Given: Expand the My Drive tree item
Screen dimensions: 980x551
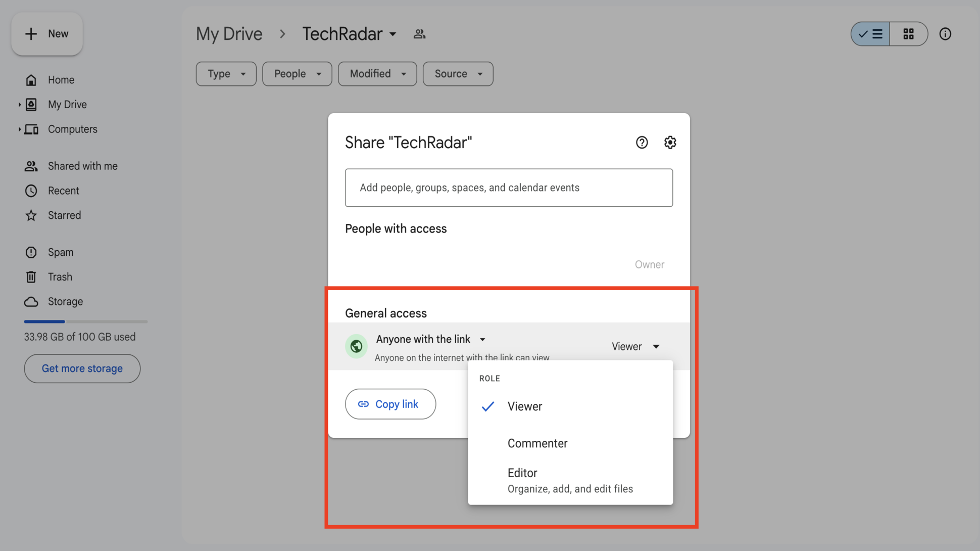Looking at the screenshot, I should 19,104.
